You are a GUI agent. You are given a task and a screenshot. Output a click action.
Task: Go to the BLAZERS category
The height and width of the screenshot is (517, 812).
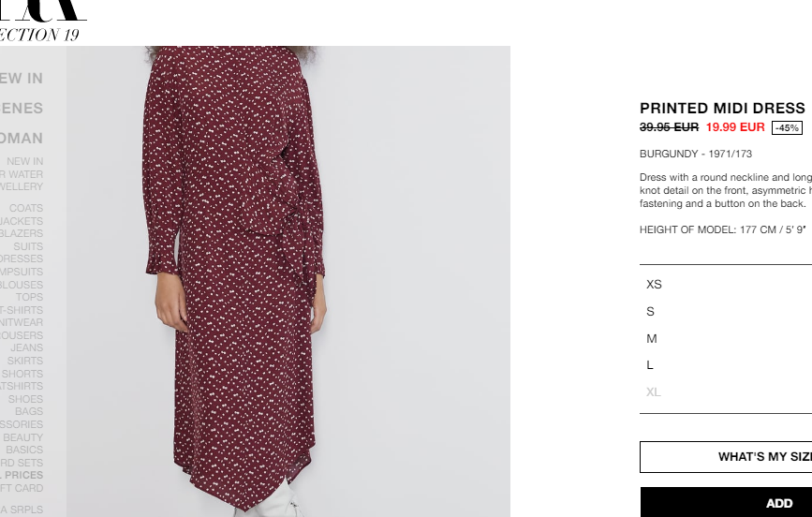(x=22, y=233)
